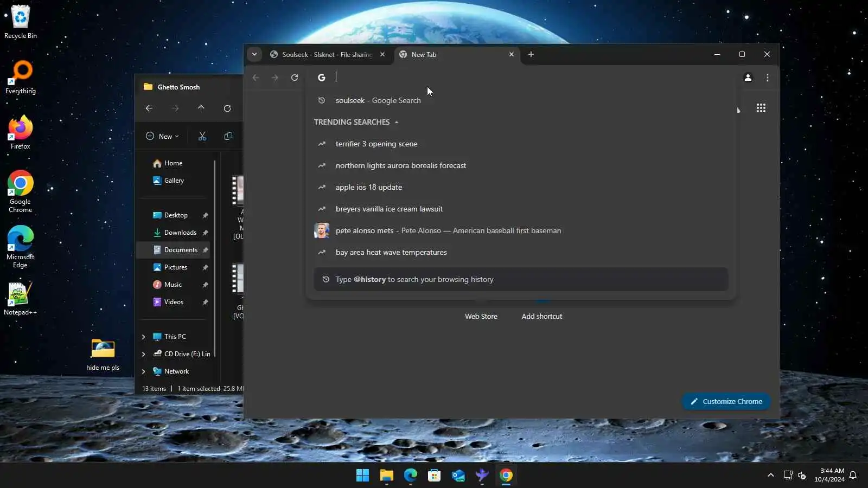Open a new Chrome tab with plus button
Screen dimensions: 868x488
coord(531,54)
